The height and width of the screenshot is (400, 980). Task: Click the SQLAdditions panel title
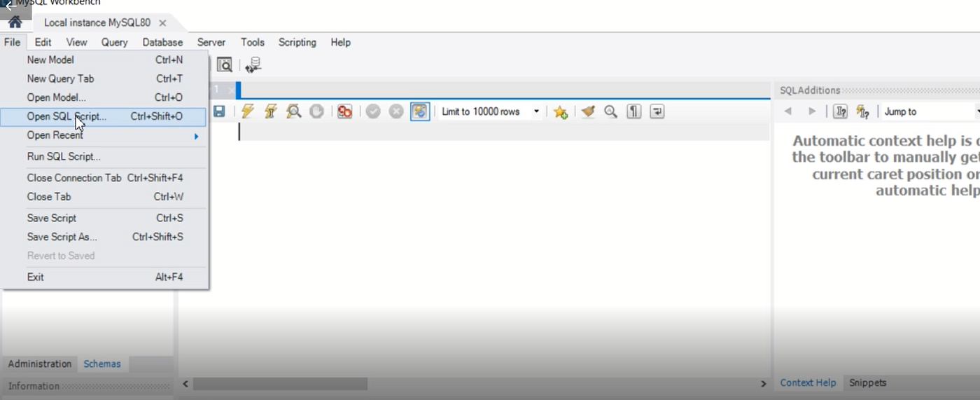point(810,90)
